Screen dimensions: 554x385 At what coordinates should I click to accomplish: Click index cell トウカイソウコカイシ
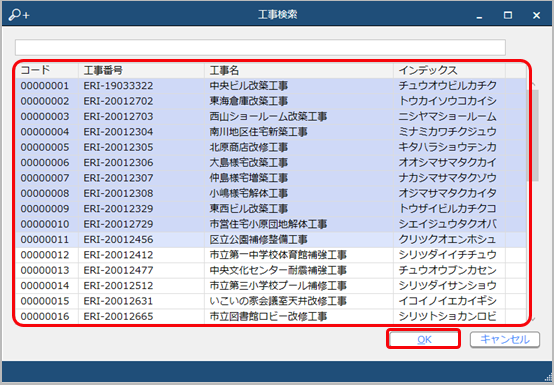click(x=448, y=101)
